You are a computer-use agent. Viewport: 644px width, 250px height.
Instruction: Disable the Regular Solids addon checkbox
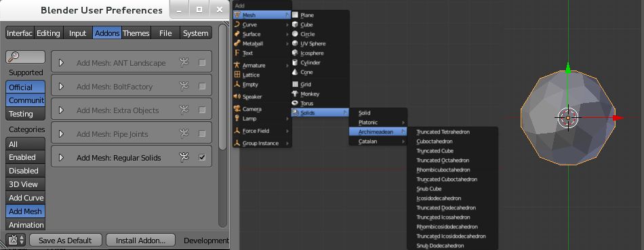[202, 157]
